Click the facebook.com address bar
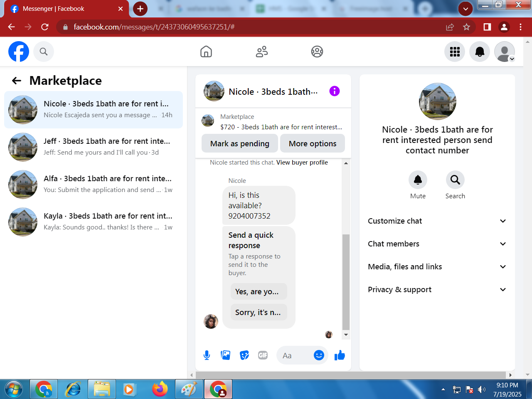Screen dimensions: 532x399 click(x=249, y=27)
